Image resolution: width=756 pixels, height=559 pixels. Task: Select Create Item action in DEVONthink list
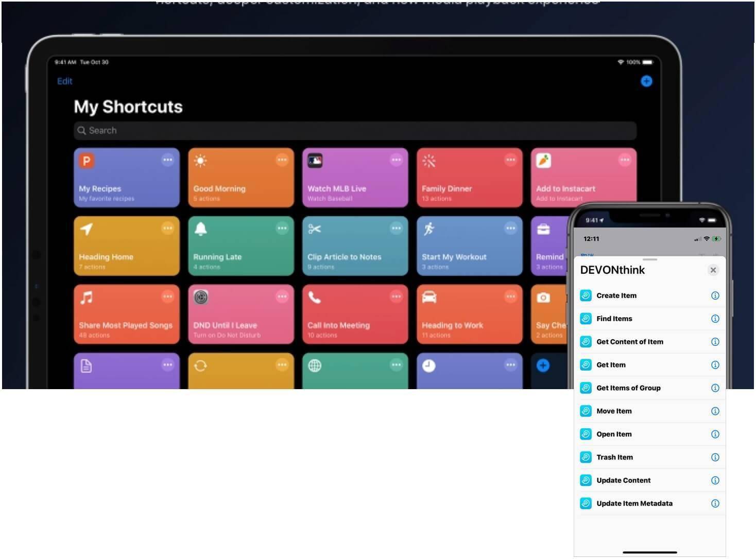tap(616, 295)
